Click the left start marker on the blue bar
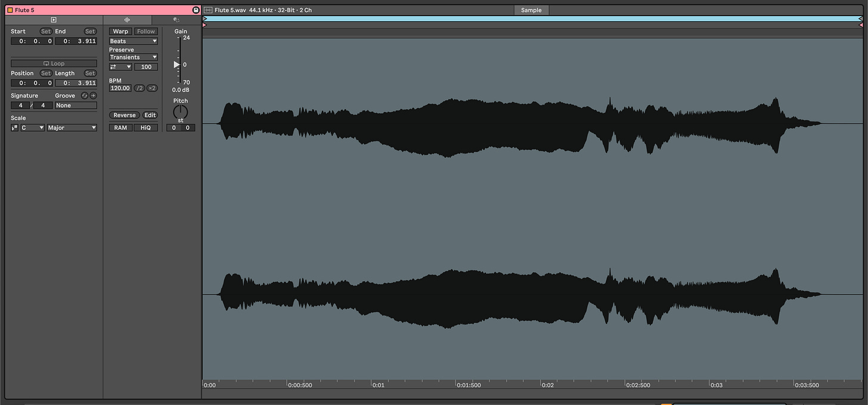 (205, 18)
